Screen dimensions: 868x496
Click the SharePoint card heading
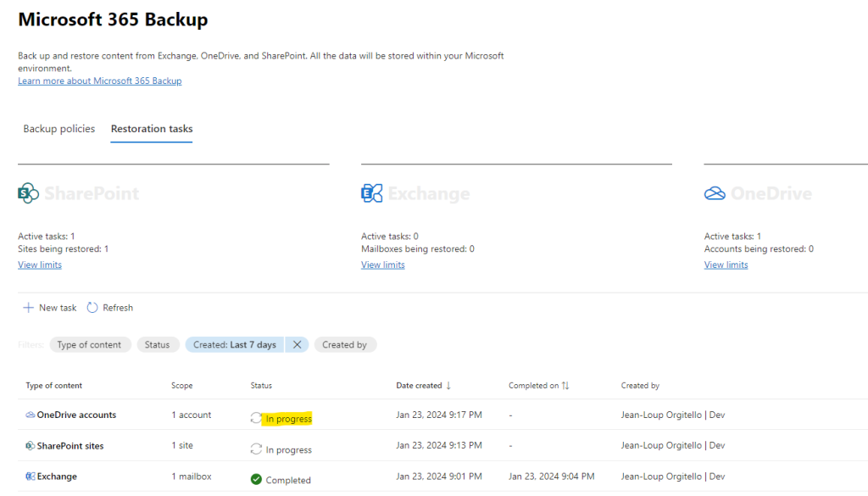(92, 193)
